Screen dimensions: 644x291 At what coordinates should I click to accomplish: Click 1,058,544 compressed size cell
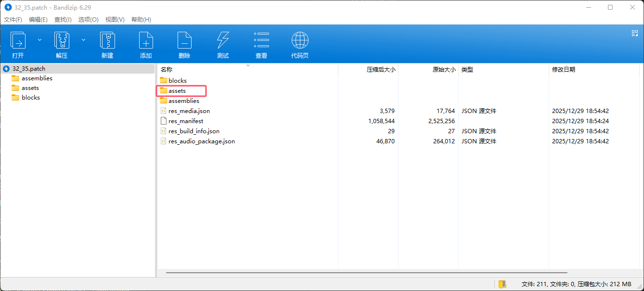coord(381,121)
